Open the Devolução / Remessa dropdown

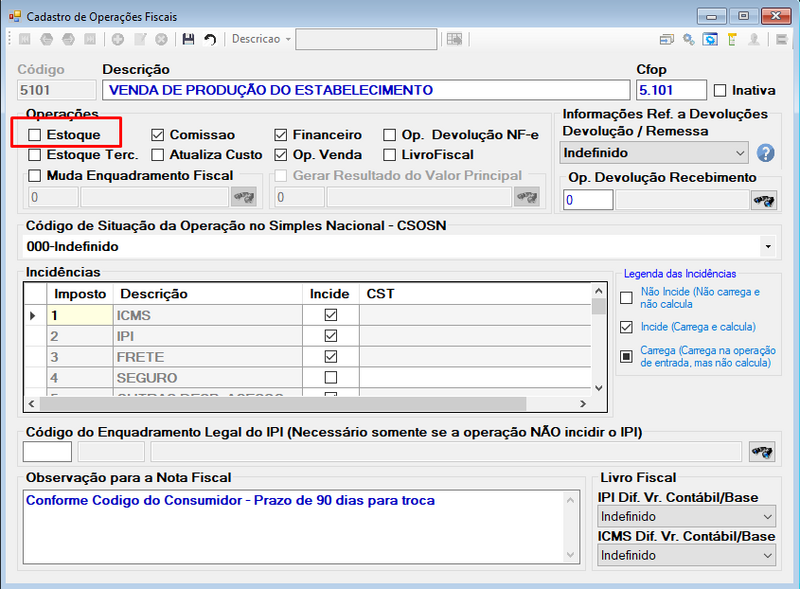tap(740, 153)
